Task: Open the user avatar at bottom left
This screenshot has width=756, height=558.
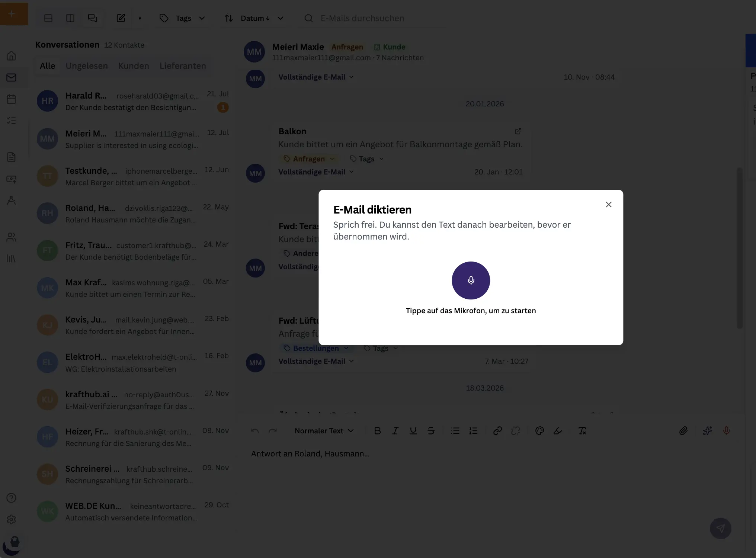Action: pos(12,546)
